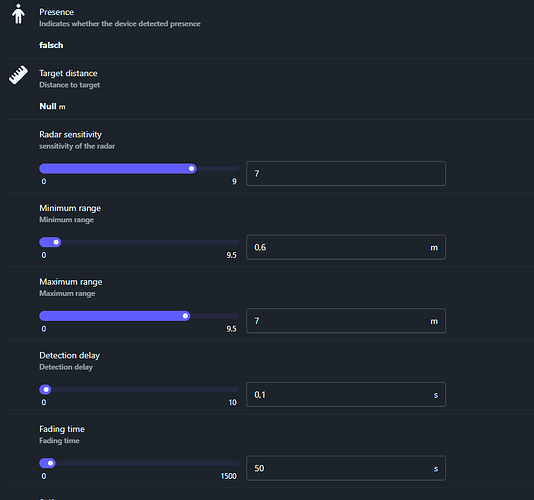The width and height of the screenshot is (534, 500).
Task: Click the Detection delay value field
Action: pos(346,394)
